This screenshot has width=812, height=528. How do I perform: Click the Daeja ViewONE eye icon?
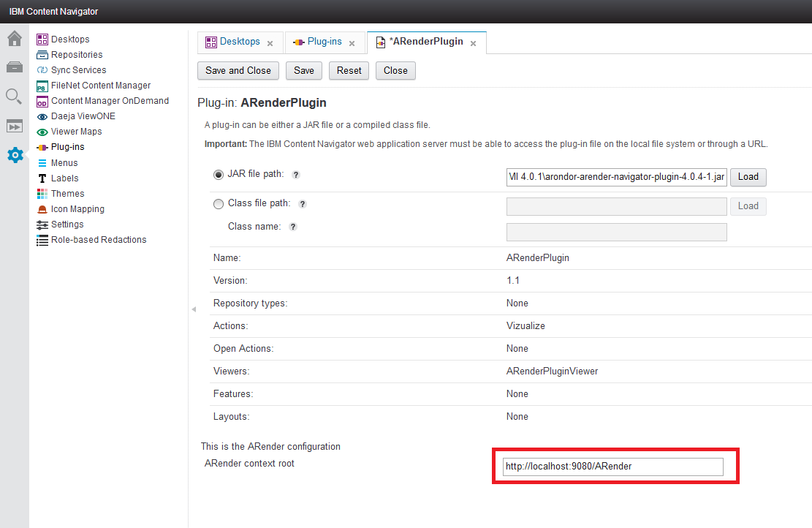pyautogui.click(x=42, y=116)
